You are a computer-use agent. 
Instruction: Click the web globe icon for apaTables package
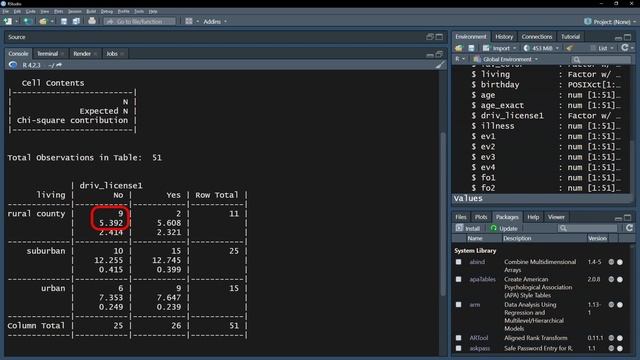[611, 280]
